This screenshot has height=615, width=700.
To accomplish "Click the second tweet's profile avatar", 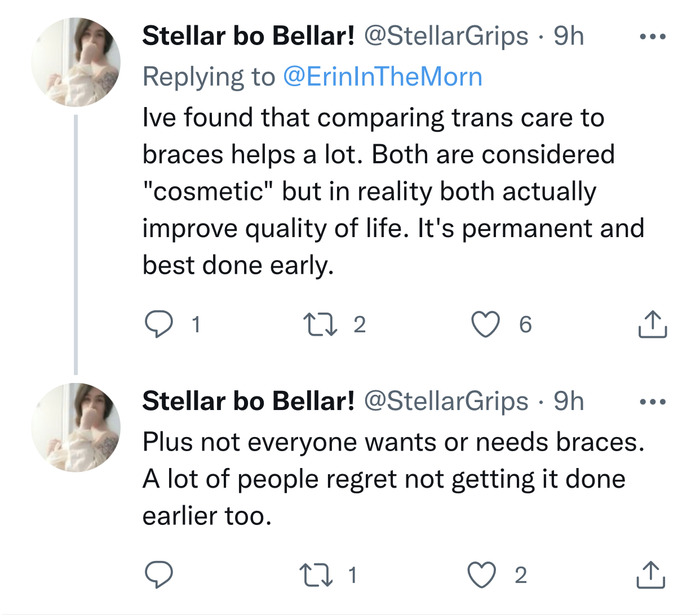I will (x=76, y=427).
